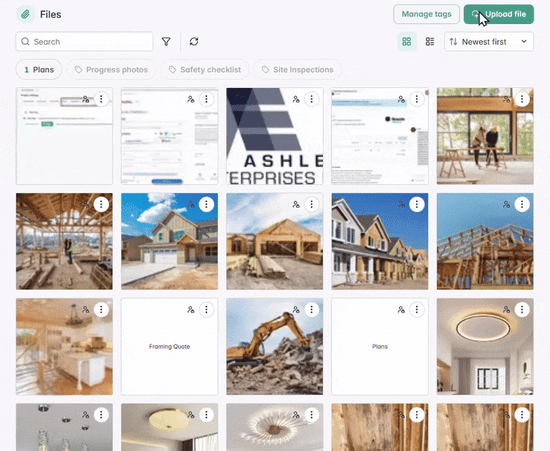
Task: Switch to list view
Action: click(430, 42)
